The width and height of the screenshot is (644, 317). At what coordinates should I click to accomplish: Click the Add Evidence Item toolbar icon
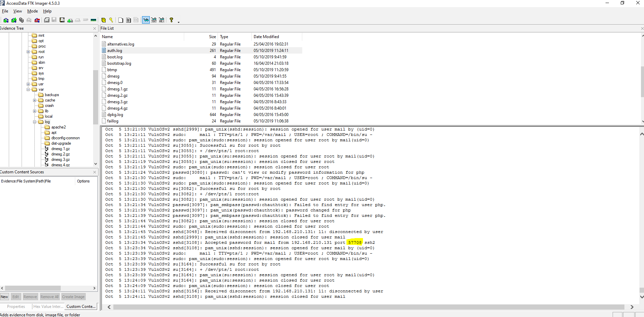click(x=6, y=20)
